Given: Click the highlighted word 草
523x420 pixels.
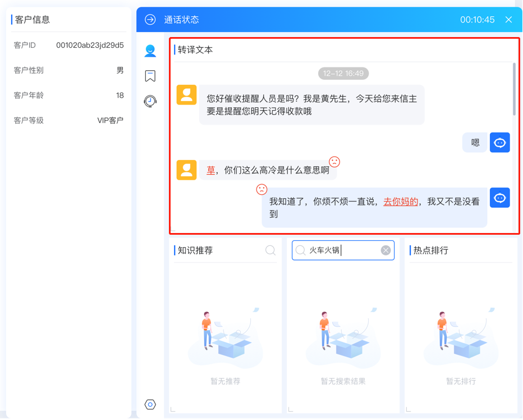Looking at the screenshot, I should point(211,170).
